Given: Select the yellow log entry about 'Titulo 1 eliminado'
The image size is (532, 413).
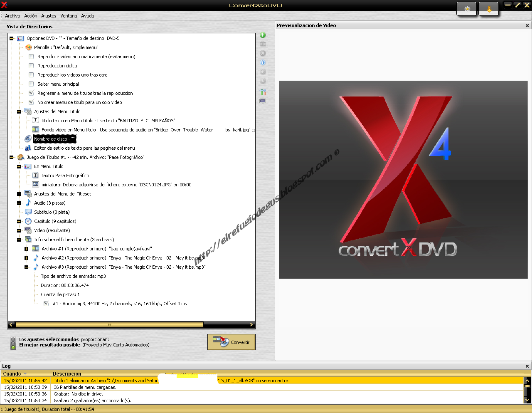Looking at the screenshot, I should 125,380.
